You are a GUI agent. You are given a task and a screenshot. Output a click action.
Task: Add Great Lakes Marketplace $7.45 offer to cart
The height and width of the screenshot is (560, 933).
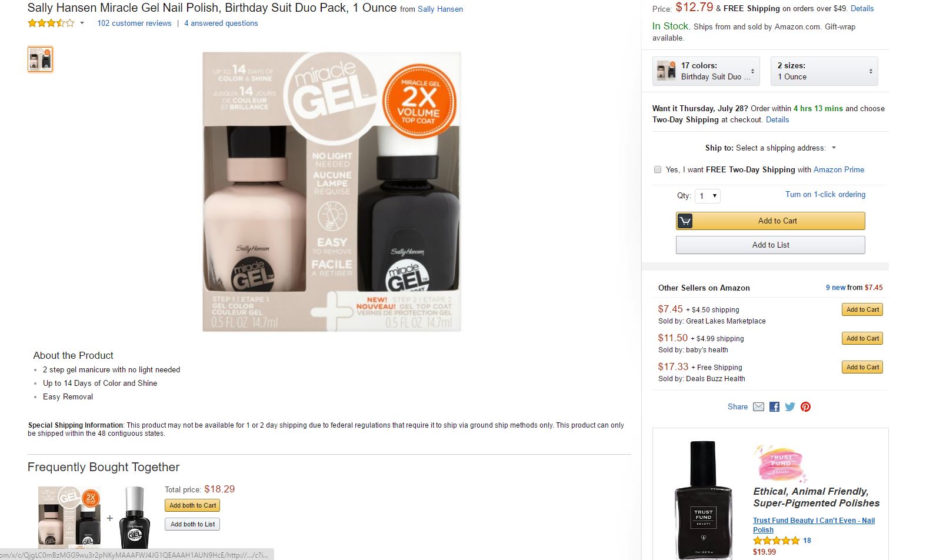[862, 310]
